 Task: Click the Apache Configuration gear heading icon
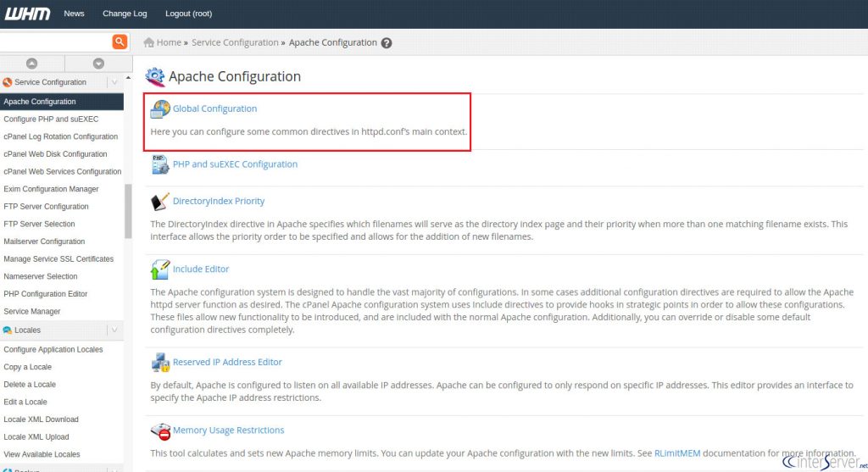pyautogui.click(x=155, y=77)
